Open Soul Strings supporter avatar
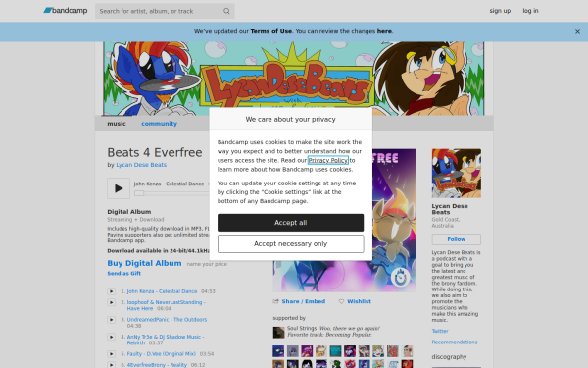Viewport: 588px width, 368px height. [x=278, y=333]
